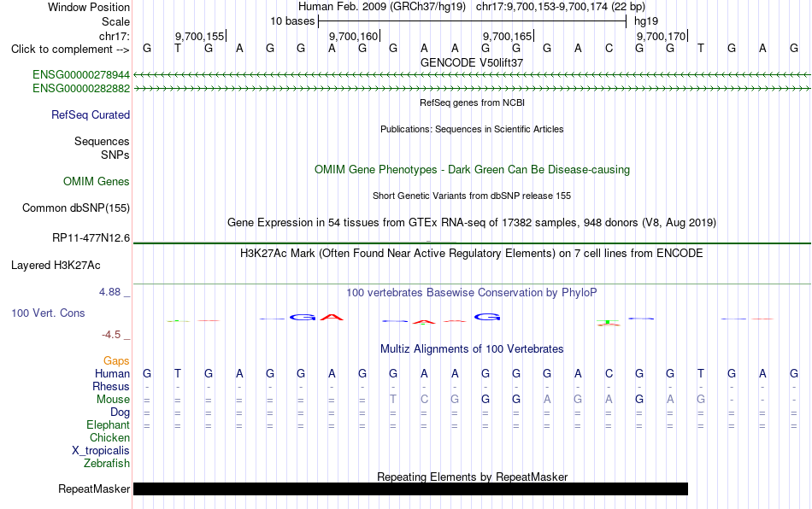Image resolution: width=812 pixels, height=509 pixels.
Task: Click the 9,700,160 coordinate marker
Action: pyautogui.click(x=354, y=36)
